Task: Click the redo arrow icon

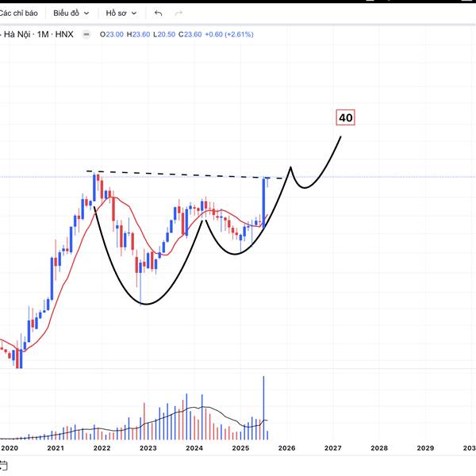Action: point(178,13)
